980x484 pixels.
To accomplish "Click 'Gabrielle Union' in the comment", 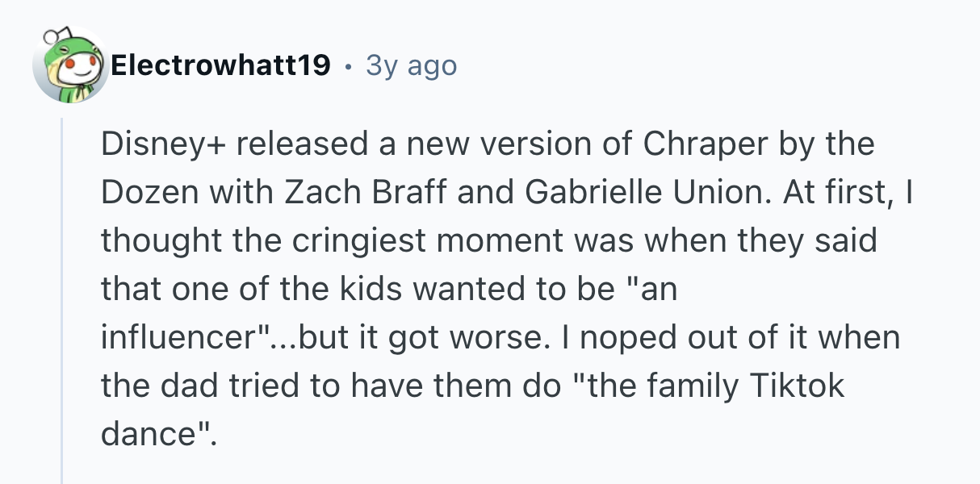I will 624,193.
